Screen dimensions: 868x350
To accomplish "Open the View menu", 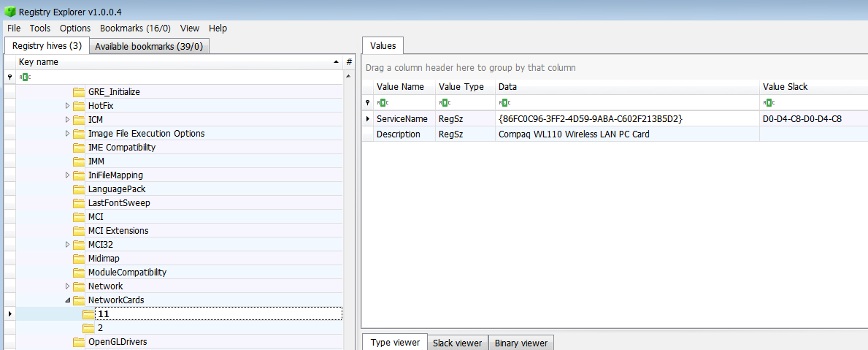I will [190, 28].
